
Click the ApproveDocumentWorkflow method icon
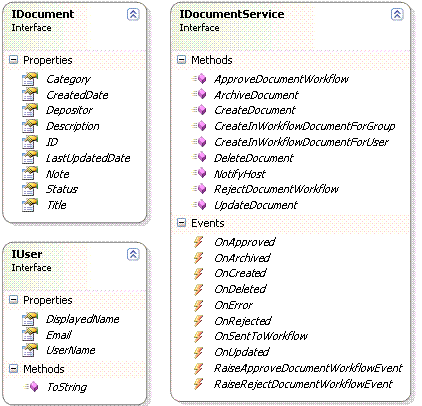[x=199, y=79]
